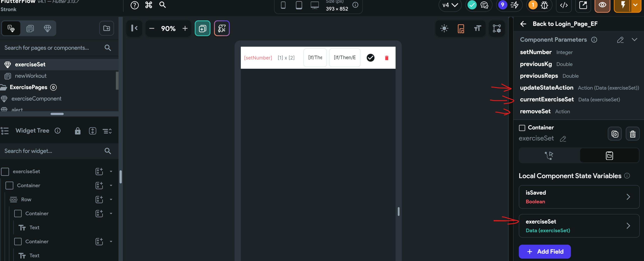Edit component parameters with pencil icon

[620, 40]
